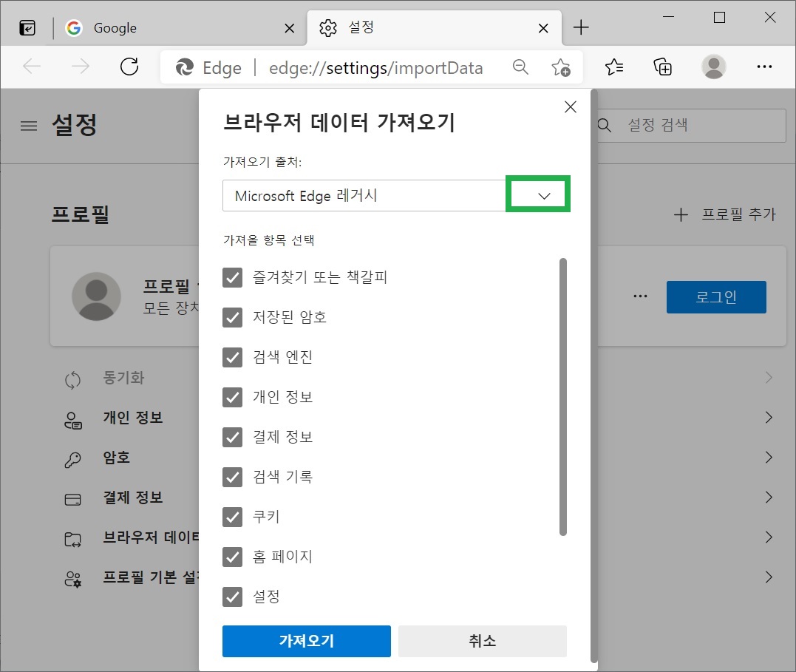The height and width of the screenshot is (672, 796).
Task: Uncheck the dialog's 설정 checkbox
Action: (x=233, y=597)
